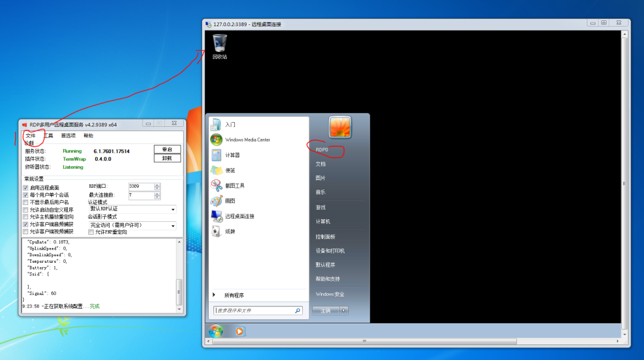Enable 允许PNP重定向 checkbox

(91, 232)
